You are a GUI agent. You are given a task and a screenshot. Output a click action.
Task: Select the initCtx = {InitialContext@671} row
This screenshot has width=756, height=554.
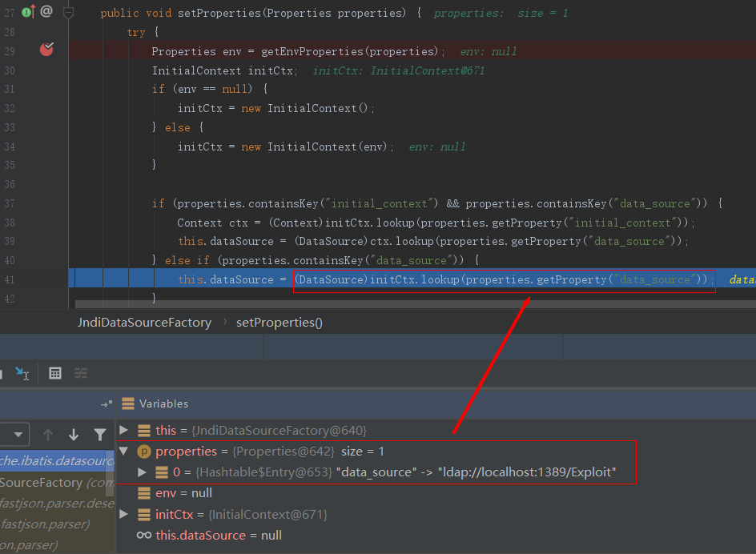coord(436,515)
